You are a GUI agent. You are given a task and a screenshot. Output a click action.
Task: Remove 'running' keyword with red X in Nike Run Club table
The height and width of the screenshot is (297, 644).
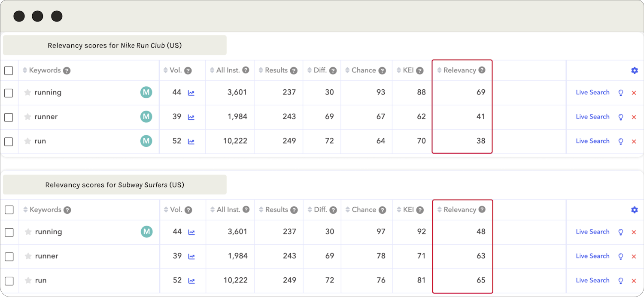coord(634,93)
